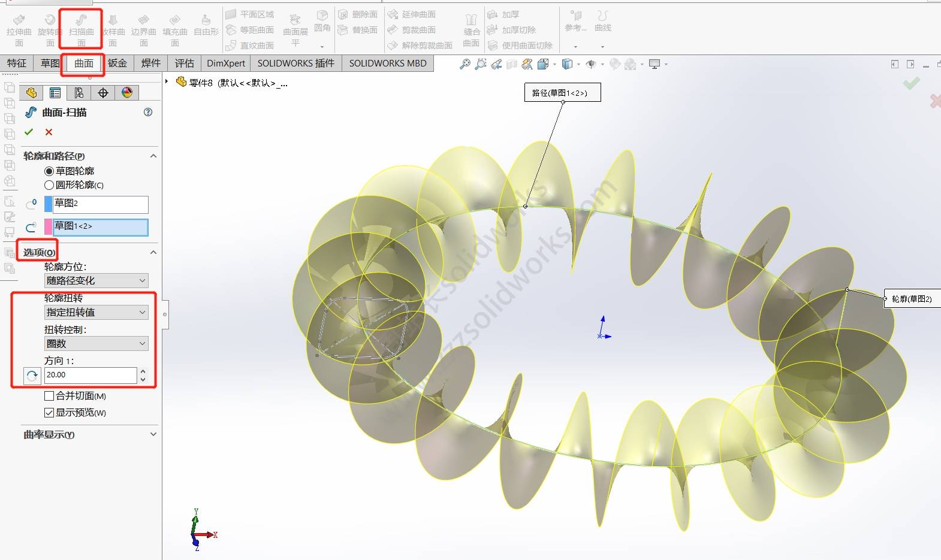Click the green checkmark to confirm the sweep
The height and width of the screenshot is (560, 941).
pyautogui.click(x=29, y=132)
